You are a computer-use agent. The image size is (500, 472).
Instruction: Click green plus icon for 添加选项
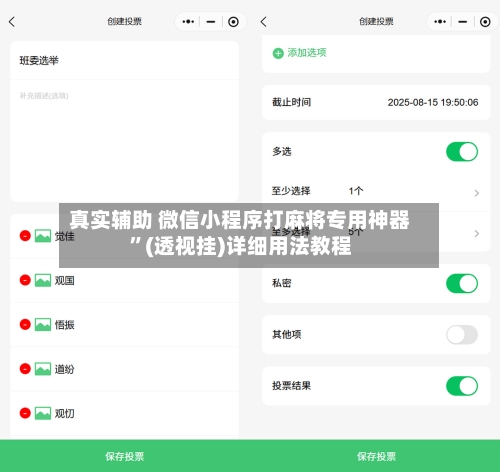(x=278, y=53)
